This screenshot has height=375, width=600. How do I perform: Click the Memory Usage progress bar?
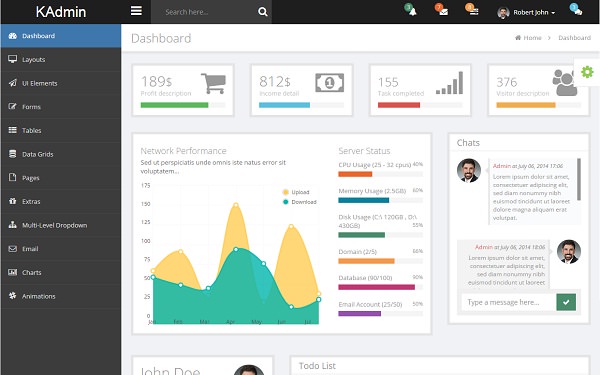tap(380, 200)
